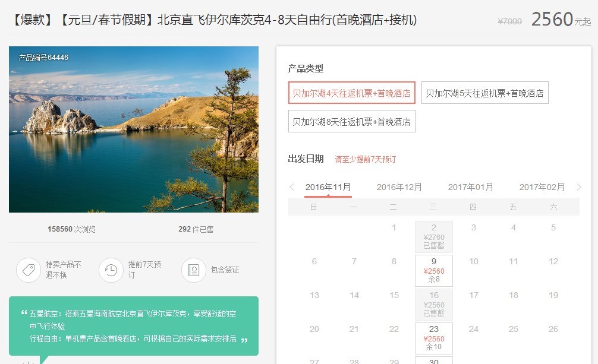Image resolution: width=598 pixels, height=364 pixels.
Task: Click the crossed-out ¥7999 original price
Action: click(x=510, y=21)
